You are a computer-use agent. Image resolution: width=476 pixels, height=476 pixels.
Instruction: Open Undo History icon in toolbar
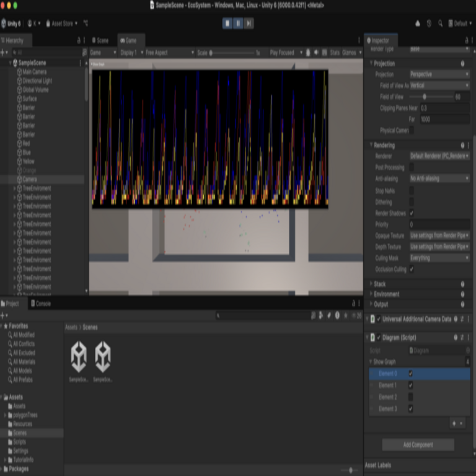pos(429,24)
